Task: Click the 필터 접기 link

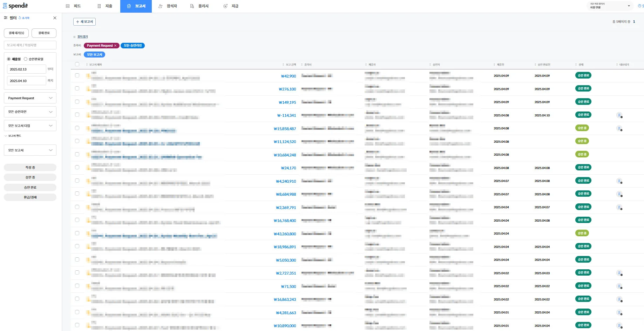Action: click(x=82, y=37)
